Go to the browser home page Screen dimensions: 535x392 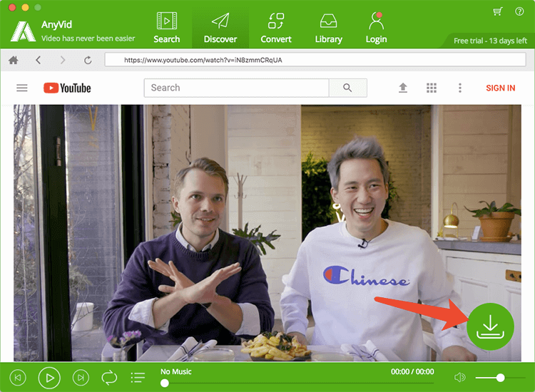pos(14,61)
